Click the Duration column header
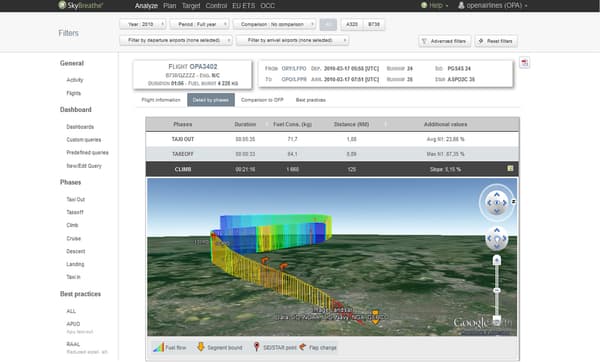This screenshot has height=362, width=600. pos(245,124)
